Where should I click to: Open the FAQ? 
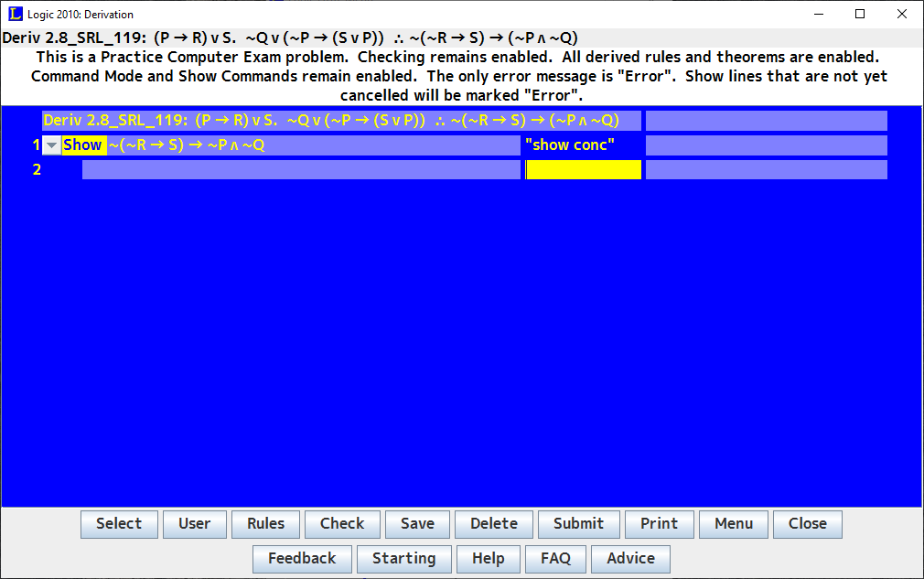555,558
